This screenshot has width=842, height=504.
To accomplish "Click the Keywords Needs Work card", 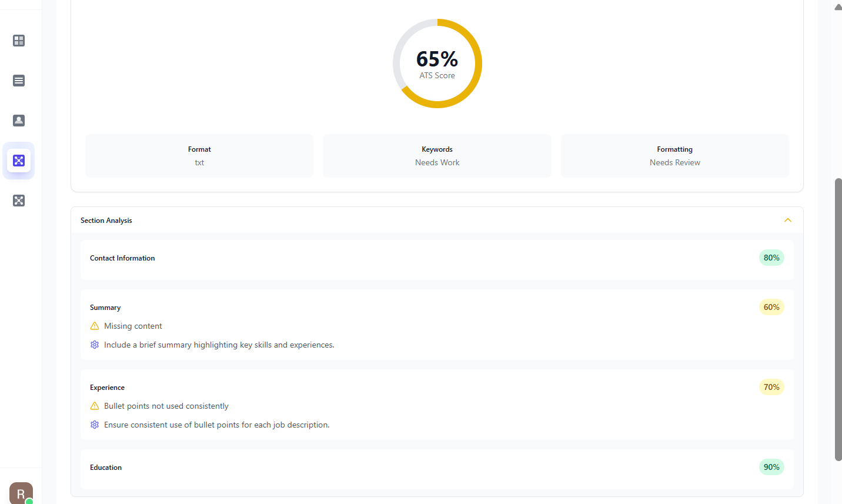I will (x=437, y=155).
